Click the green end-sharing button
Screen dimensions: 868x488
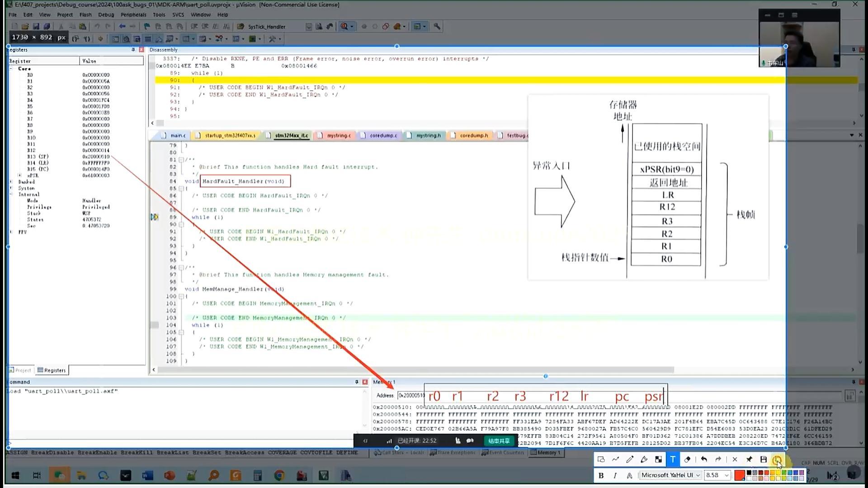[x=499, y=441]
